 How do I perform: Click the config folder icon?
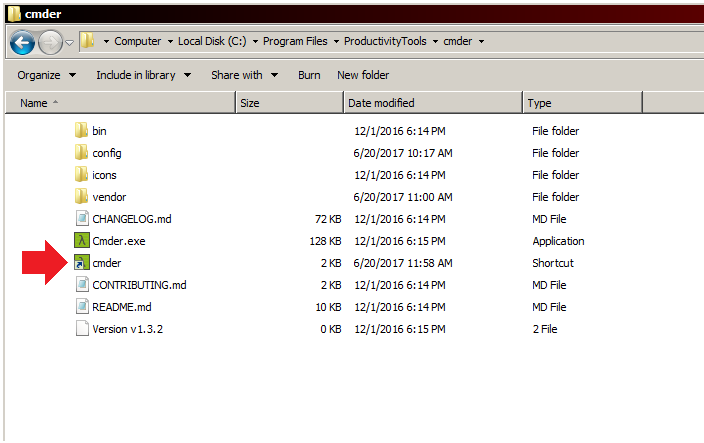[81, 152]
